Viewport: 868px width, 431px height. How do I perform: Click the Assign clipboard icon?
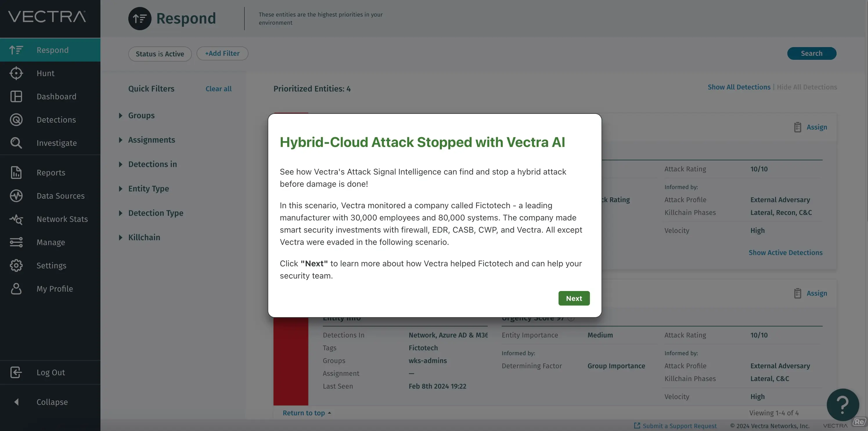click(x=797, y=127)
